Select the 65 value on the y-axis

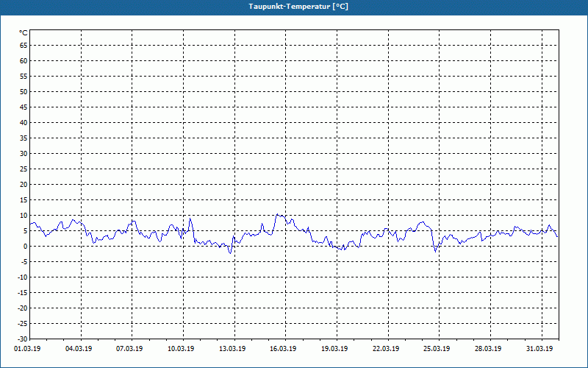(24, 46)
